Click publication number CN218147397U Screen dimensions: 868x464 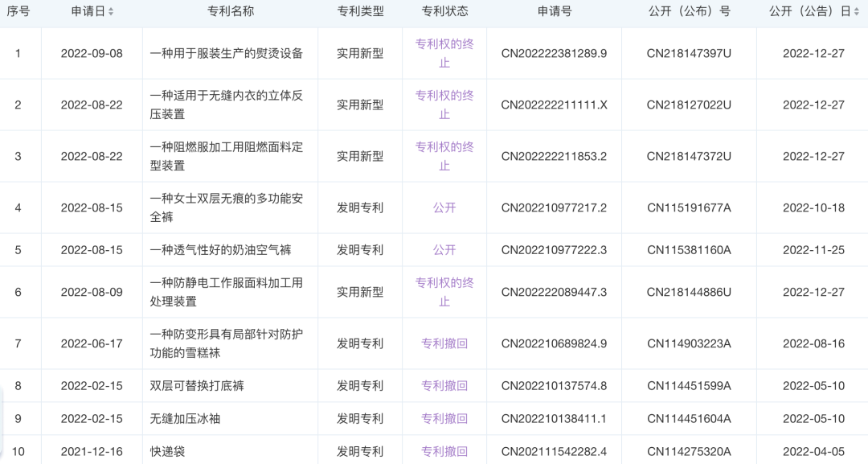point(686,53)
